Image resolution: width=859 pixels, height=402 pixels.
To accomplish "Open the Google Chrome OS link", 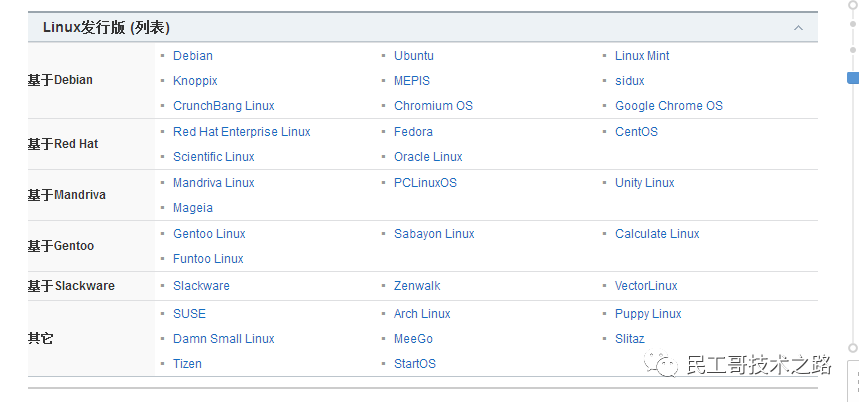I will (669, 106).
